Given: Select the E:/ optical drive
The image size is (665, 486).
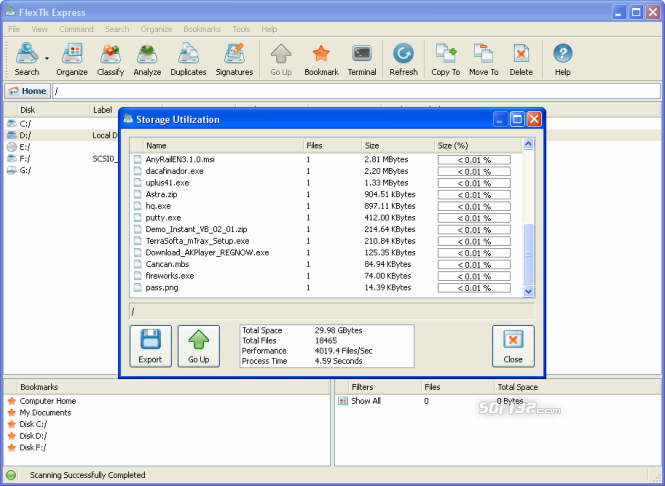Looking at the screenshot, I should [61, 147].
